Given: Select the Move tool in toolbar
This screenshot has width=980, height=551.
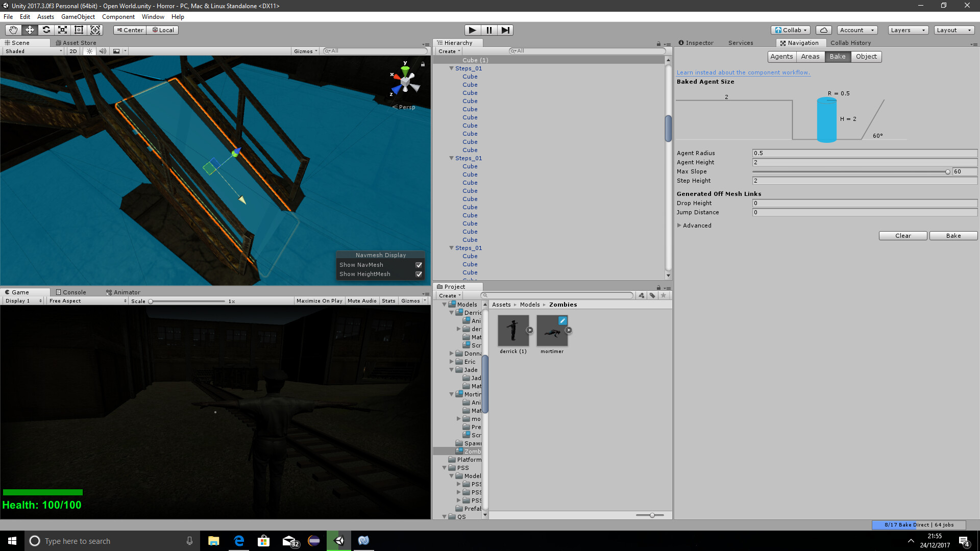Looking at the screenshot, I should (x=29, y=30).
